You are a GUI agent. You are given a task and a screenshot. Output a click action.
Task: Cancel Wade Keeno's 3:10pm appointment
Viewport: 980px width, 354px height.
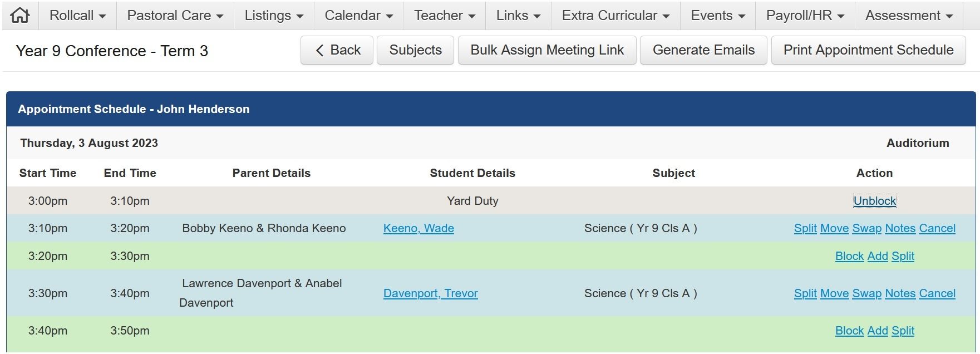(x=937, y=228)
